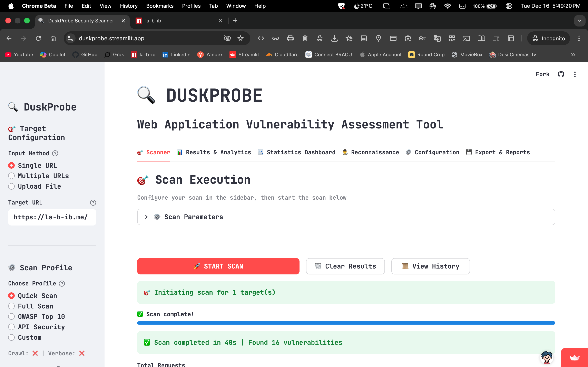
Task: Choose the OWASP Top 10 profile
Action: click(11, 316)
